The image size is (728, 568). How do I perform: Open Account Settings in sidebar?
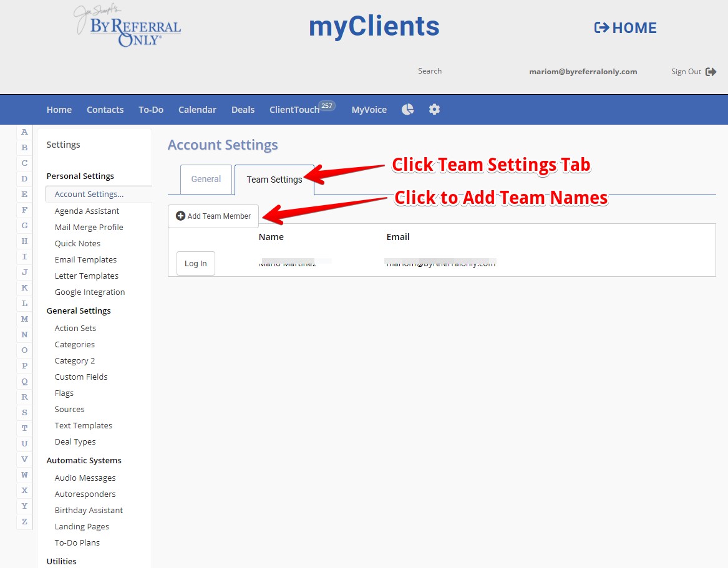tap(89, 195)
